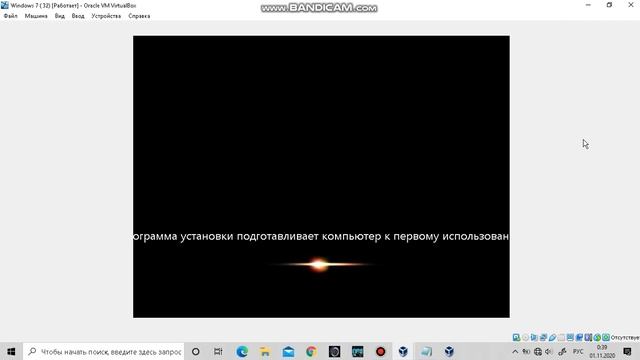
Task: Show hidden system tray icons
Action: pyautogui.click(x=515, y=351)
